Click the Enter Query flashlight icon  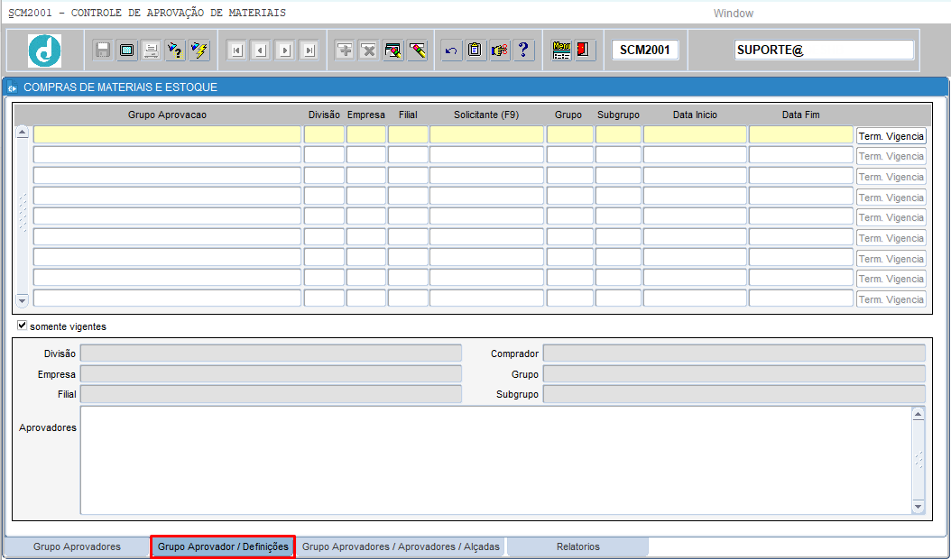click(175, 50)
